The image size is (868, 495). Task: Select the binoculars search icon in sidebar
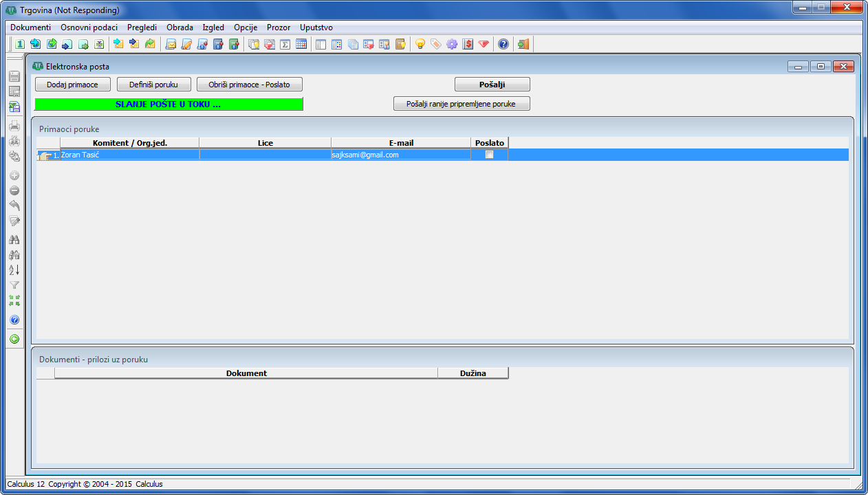click(14, 239)
